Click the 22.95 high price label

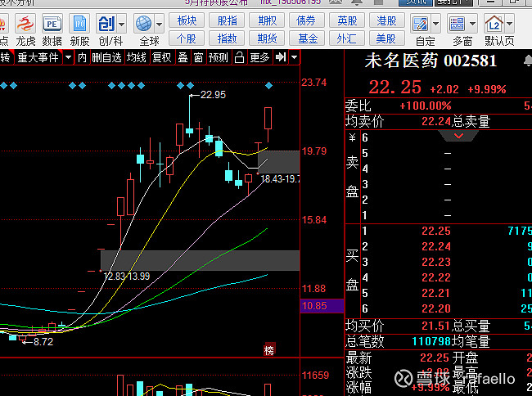click(x=213, y=95)
